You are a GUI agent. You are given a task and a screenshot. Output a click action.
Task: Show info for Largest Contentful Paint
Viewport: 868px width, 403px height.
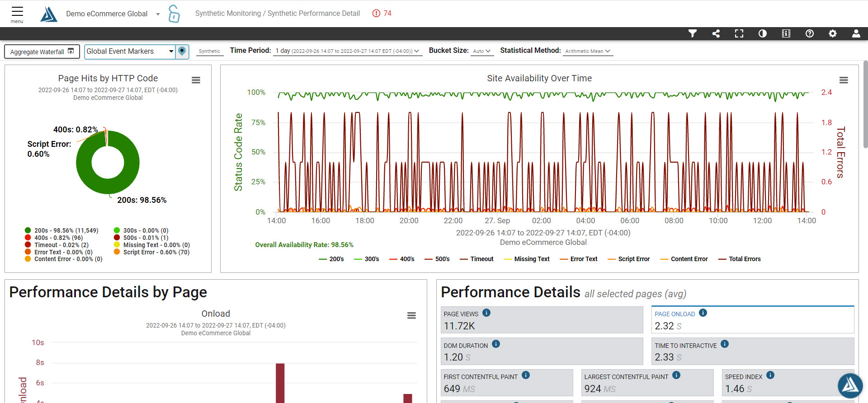pyautogui.click(x=676, y=375)
